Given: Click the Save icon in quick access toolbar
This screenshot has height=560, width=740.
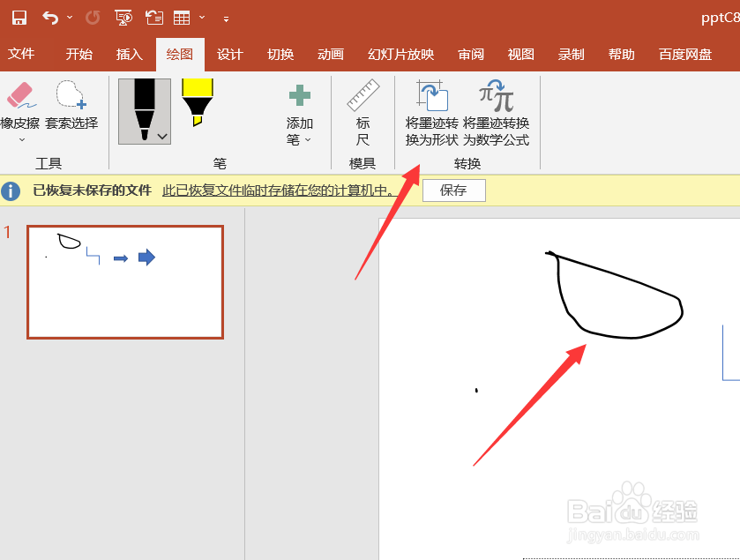Looking at the screenshot, I should click(x=19, y=18).
